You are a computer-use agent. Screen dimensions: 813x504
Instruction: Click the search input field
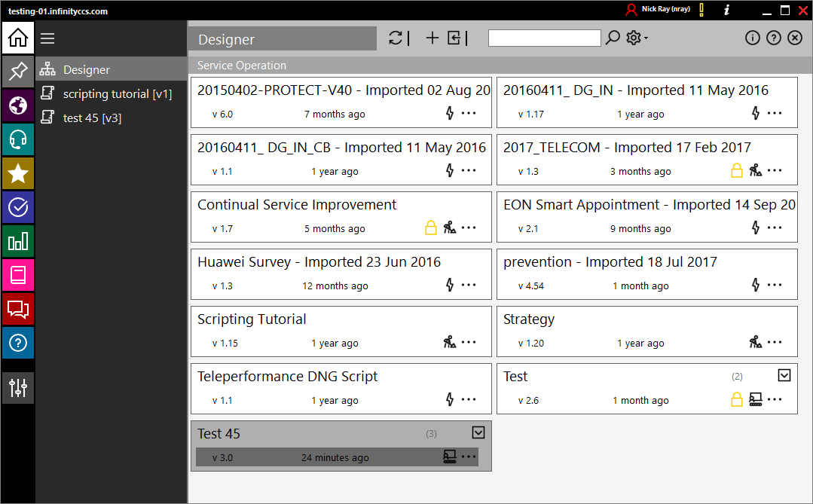pyautogui.click(x=545, y=38)
